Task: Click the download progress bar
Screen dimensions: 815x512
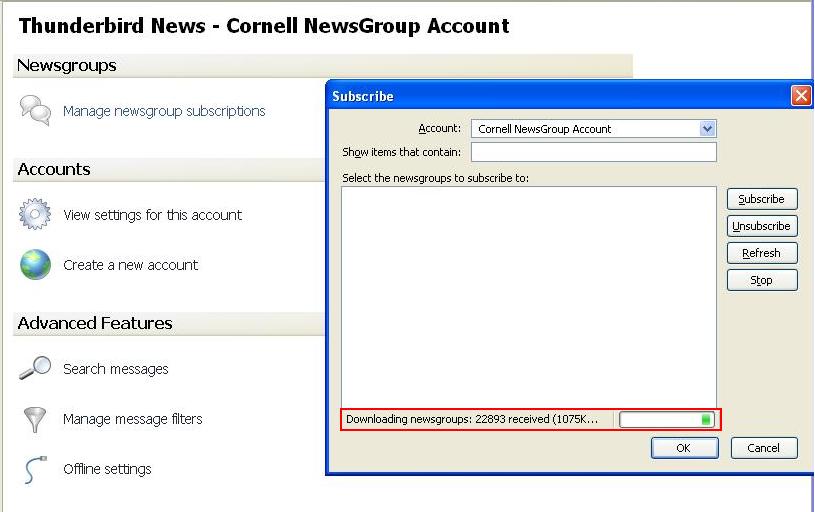Action: coord(665,420)
